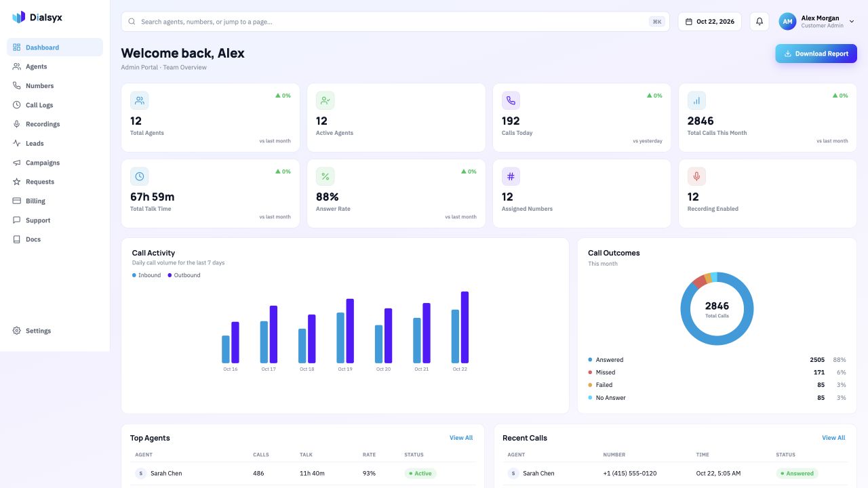Click the CALLS column header in Top Agents
This screenshot has height=488, width=868.
click(x=261, y=455)
